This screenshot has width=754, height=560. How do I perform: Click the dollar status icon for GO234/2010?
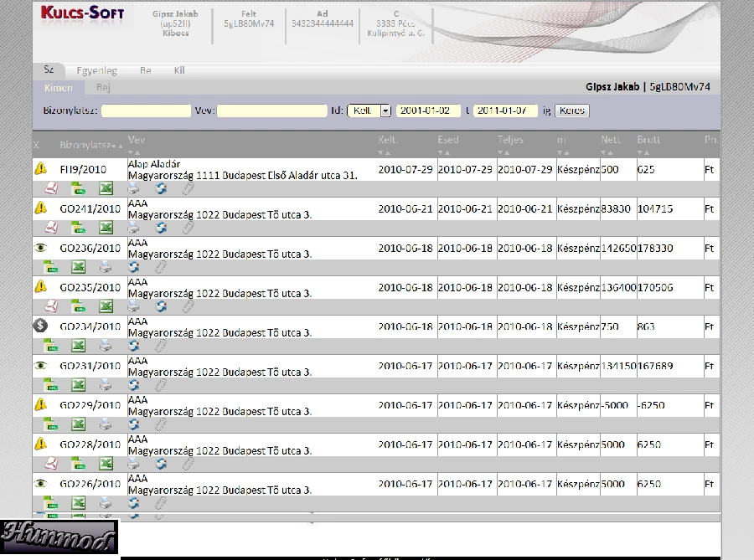click(40, 326)
